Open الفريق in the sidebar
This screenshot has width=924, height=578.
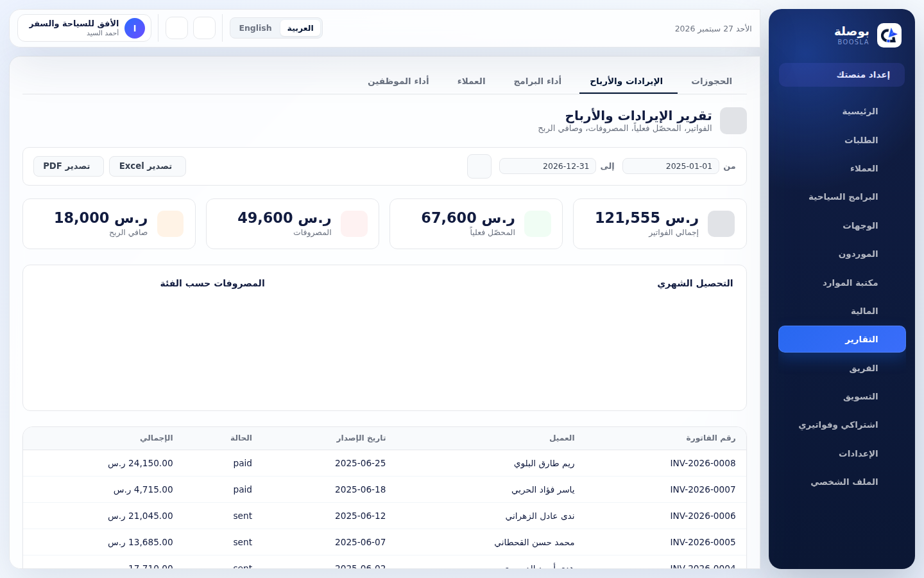point(842,368)
